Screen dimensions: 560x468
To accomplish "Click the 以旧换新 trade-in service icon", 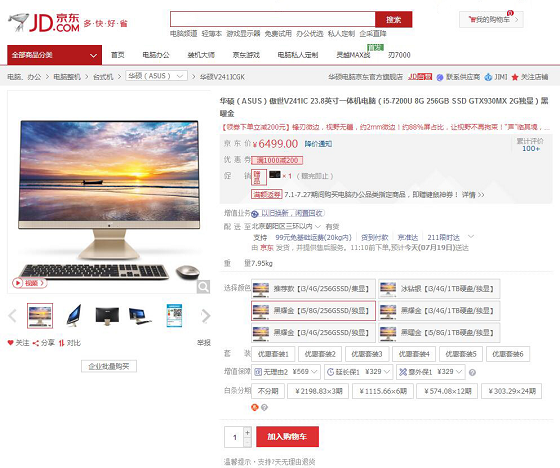I will pyautogui.click(x=255, y=214).
